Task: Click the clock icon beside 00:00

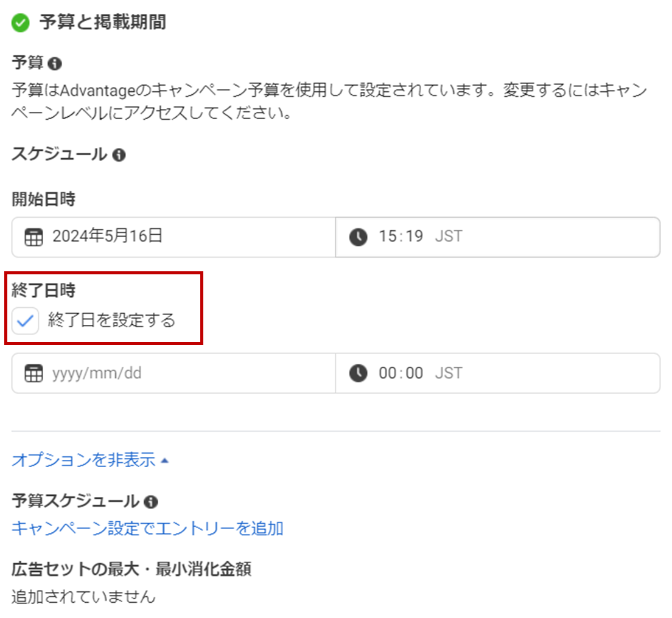Action: (359, 373)
